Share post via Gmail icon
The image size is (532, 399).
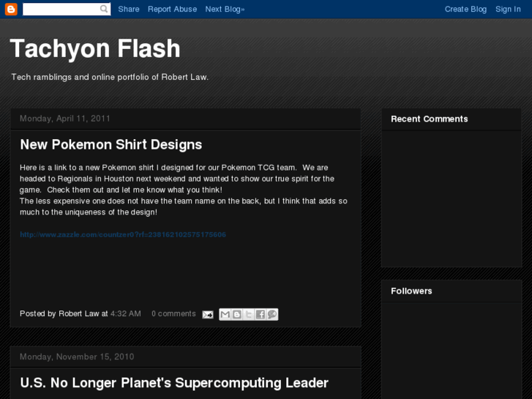pyautogui.click(x=225, y=315)
